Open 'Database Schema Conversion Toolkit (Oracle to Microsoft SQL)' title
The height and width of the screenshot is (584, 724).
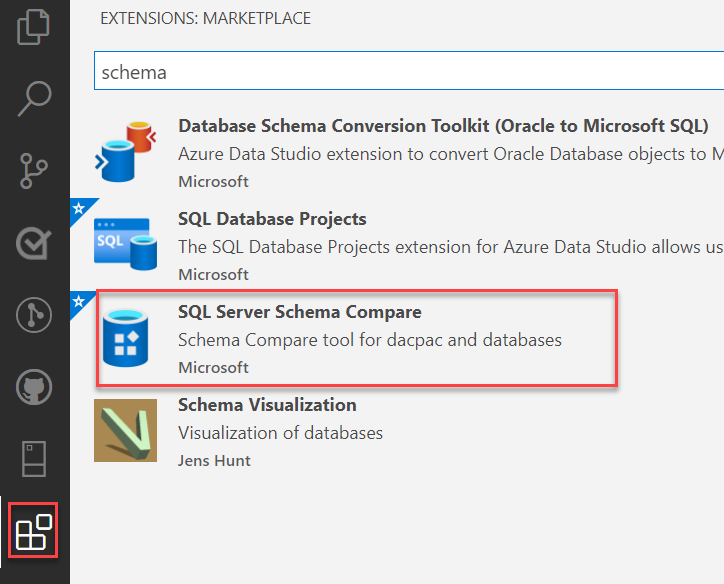[443, 126]
